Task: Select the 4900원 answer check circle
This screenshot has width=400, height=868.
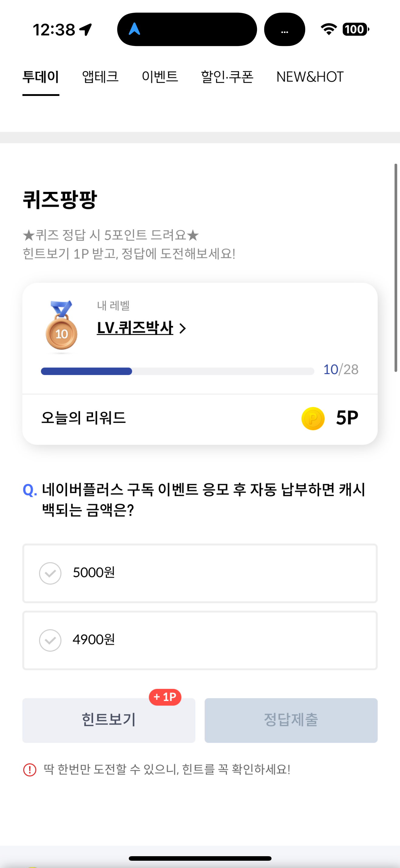Action: (x=50, y=640)
